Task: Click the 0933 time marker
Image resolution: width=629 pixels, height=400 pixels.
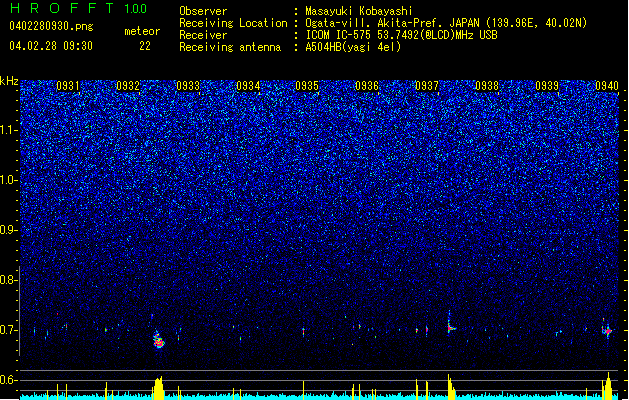Action: 188,86
